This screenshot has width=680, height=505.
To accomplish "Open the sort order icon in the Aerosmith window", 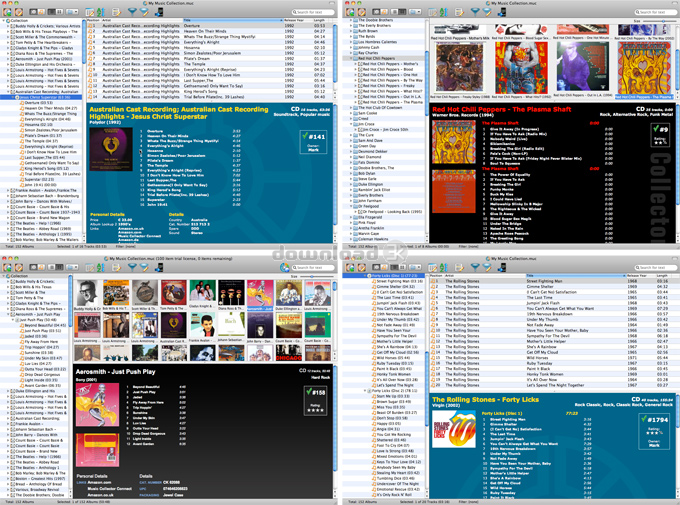I will click(101, 267).
